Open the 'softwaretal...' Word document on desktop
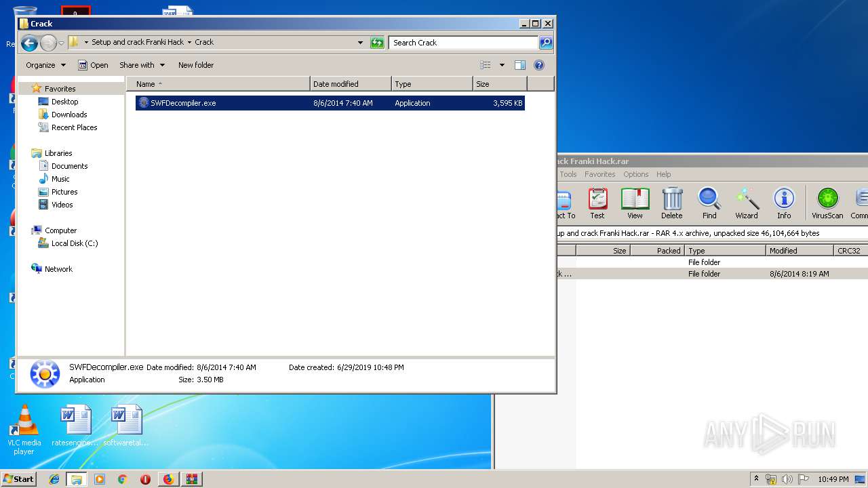This screenshot has height=488, width=868. (x=126, y=426)
